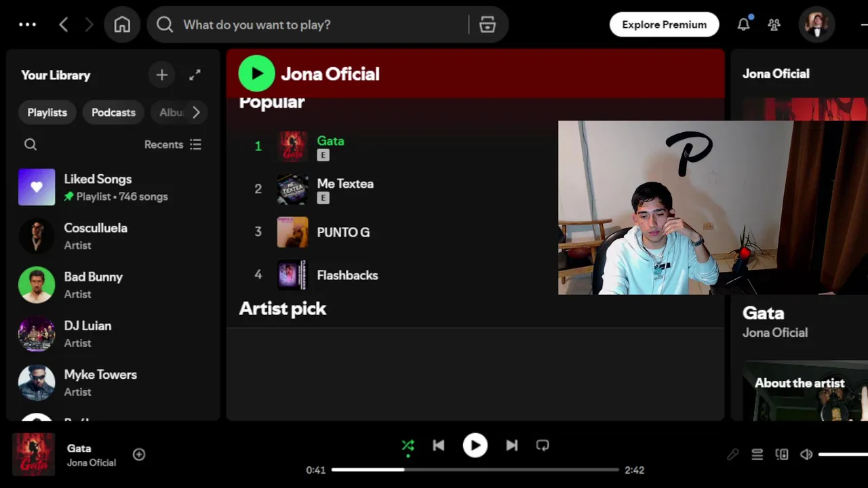Click the Flashbacks cover thumbnail
The height and width of the screenshot is (488, 868).
pyautogui.click(x=292, y=274)
